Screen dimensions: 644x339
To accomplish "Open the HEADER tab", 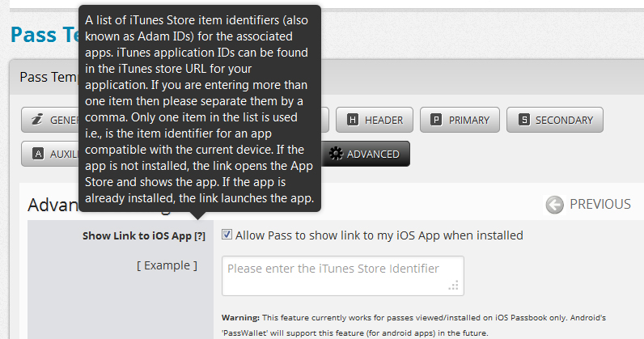I will (375, 120).
